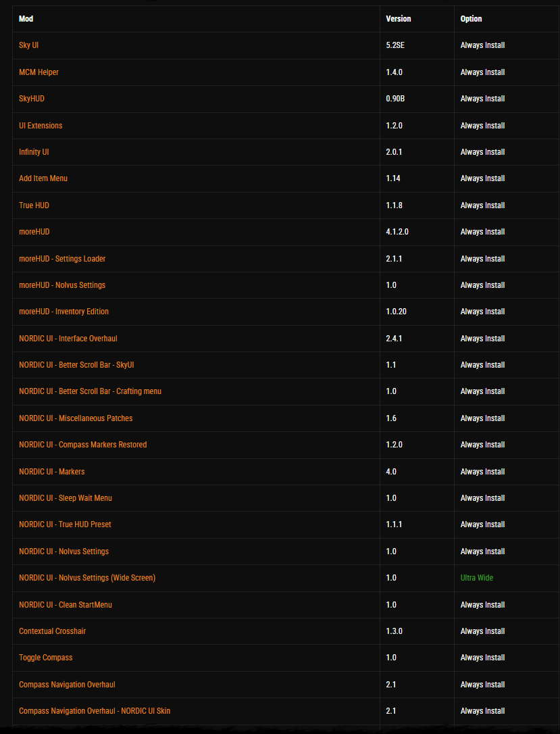Open moreHUD - Settings Loader link
The height and width of the screenshot is (734, 560).
click(62, 259)
